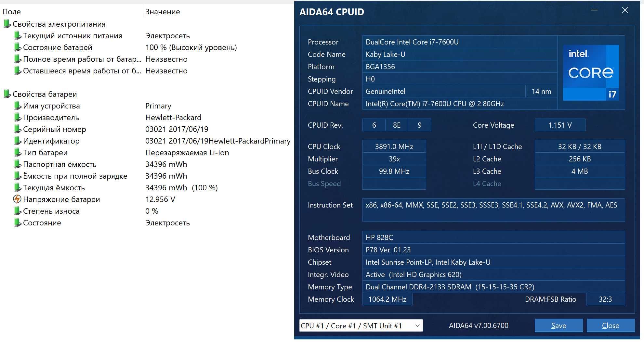The height and width of the screenshot is (342, 644).
Task: Click Primary device name value
Action: click(x=158, y=106)
